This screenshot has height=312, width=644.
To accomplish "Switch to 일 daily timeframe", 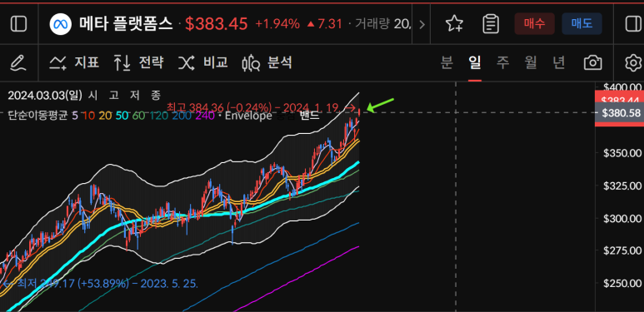I will click(475, 62).
